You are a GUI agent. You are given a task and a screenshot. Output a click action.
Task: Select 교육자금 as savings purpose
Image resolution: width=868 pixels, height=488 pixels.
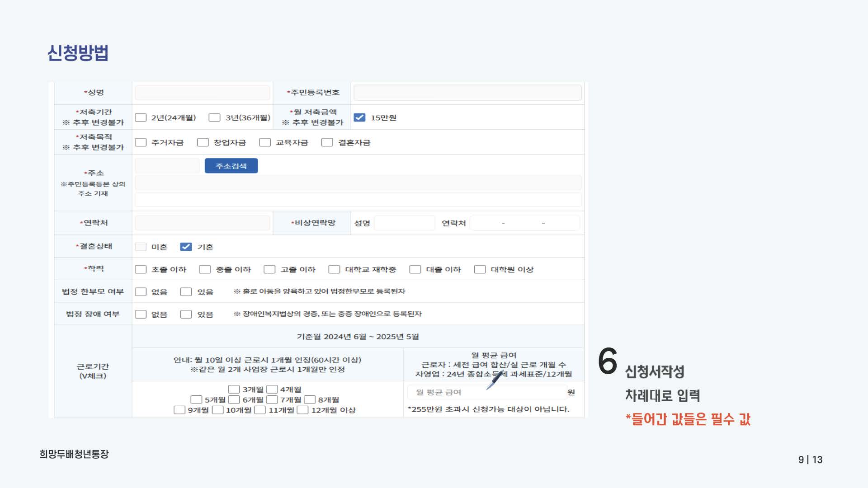click(265, 142)
